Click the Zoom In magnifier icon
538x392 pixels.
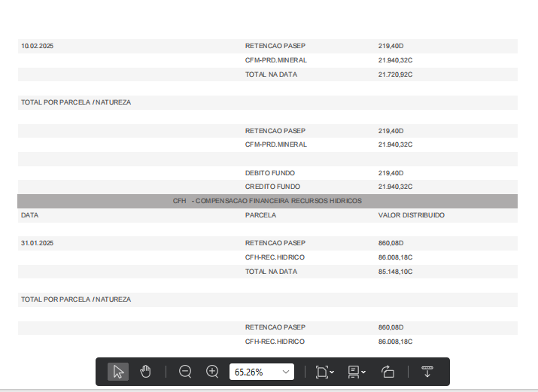[x=213, y=372]
